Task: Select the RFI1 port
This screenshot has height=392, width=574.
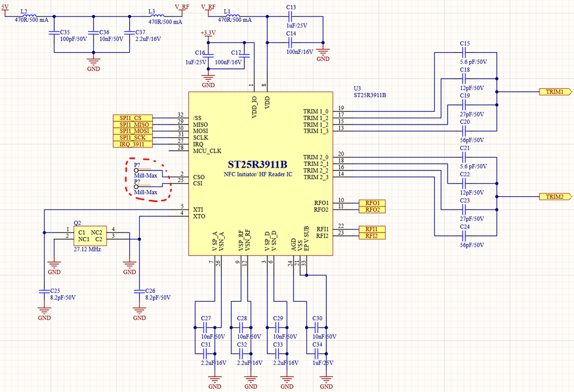Action: [372, 229]
